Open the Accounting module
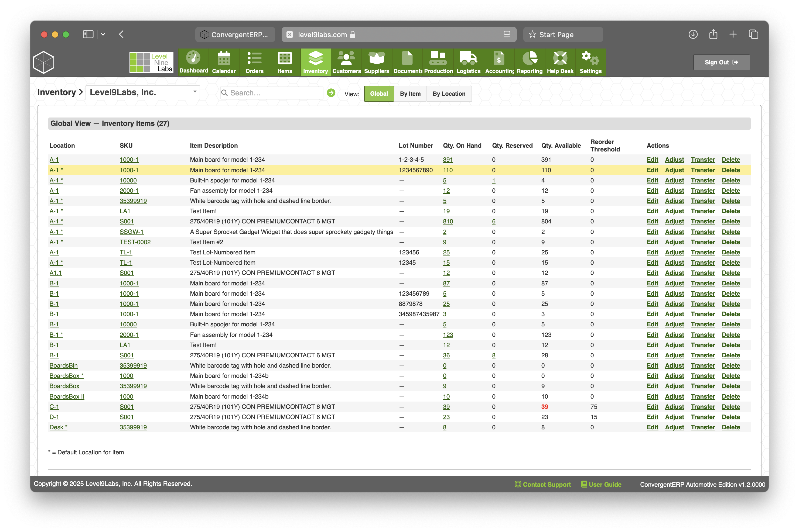 click(499, 63)
